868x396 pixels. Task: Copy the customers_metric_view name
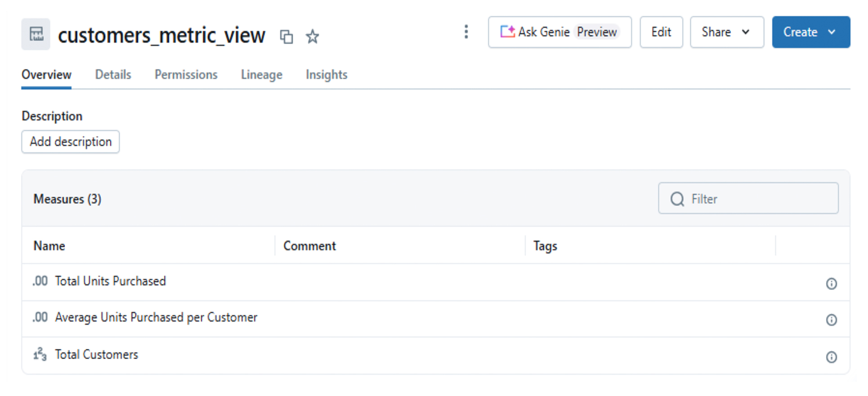coord(286,36)
